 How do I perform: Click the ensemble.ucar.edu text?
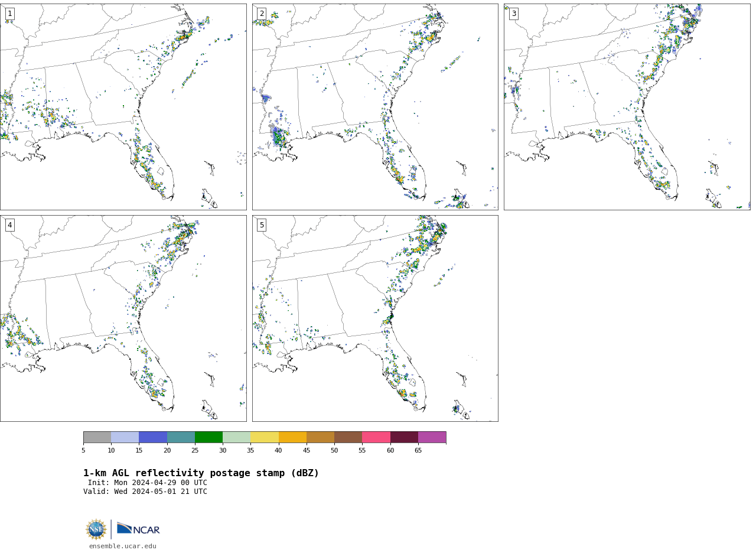pyautogui.click(x=123, y=547)
